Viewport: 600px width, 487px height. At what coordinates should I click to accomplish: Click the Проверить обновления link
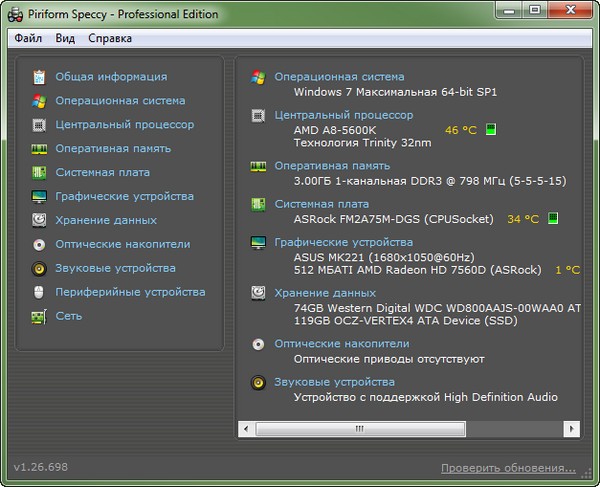tap(508, 468)
